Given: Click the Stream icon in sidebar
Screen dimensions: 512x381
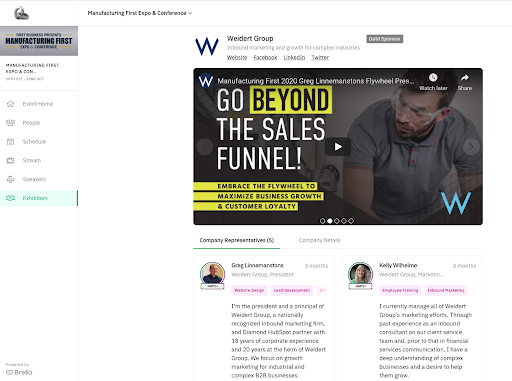Looking at the screenshot, I should (10, 161).
